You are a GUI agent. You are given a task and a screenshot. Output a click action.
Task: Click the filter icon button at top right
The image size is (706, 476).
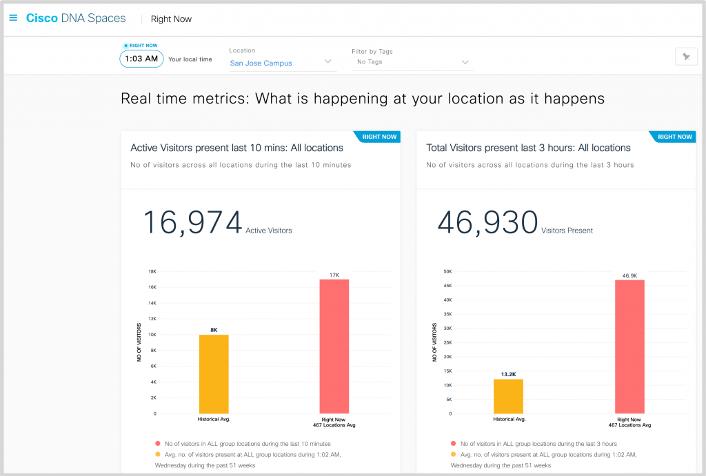[x=686, y=57]
